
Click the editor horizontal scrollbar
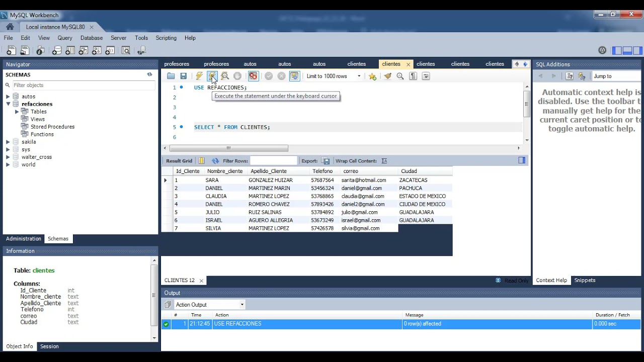pyautogui.click(x=229, y=148)
